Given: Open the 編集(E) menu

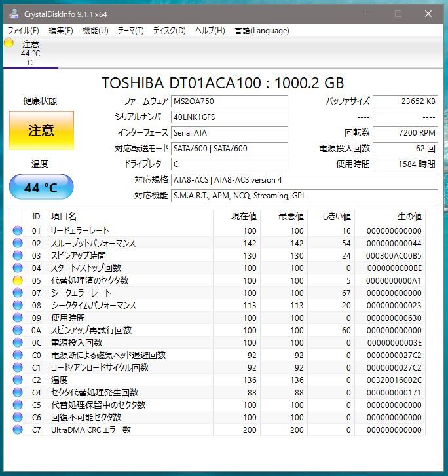Looking at the screenshot, I should click(61, 31).
